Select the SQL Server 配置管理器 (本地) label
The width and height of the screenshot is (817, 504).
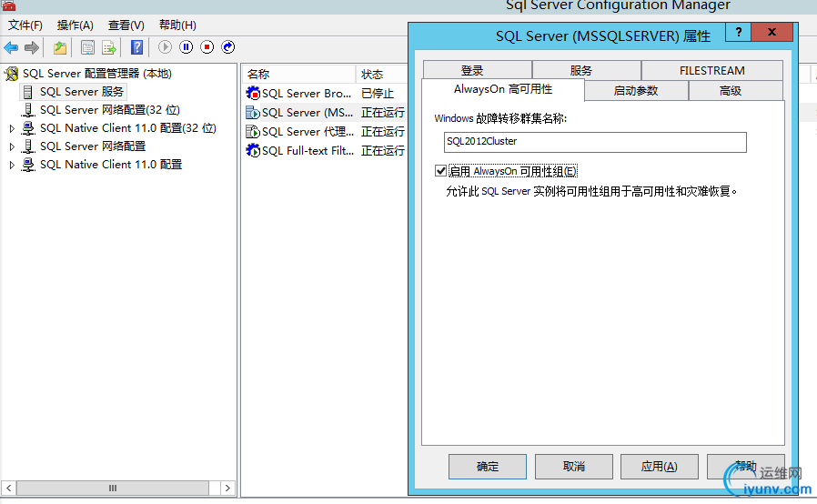click(x=97, y=74)
